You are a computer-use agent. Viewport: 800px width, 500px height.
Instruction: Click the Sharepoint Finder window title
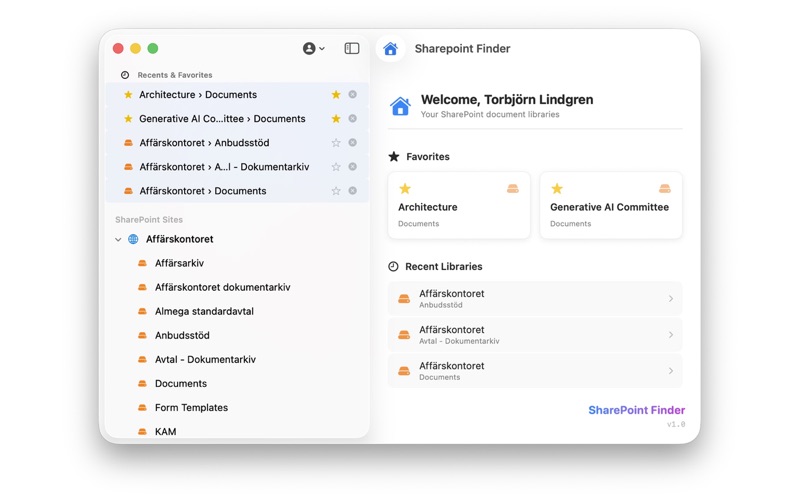pyautogui.click(x=462, y=48)
